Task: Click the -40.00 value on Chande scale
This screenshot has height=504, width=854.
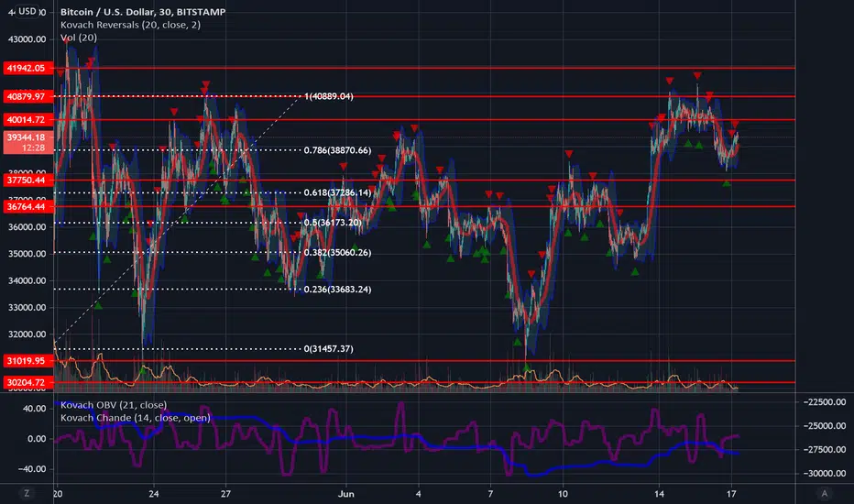Action: pos(32,468)
